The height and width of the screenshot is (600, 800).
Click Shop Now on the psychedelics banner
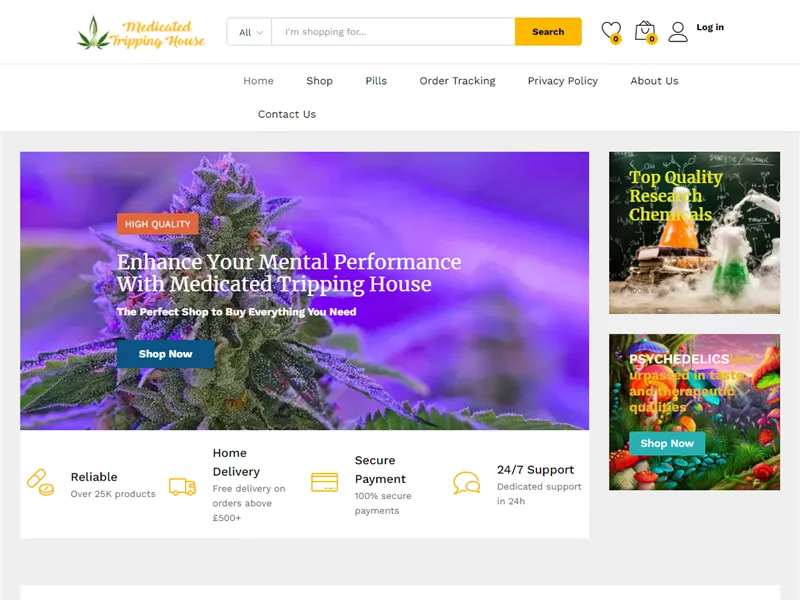click(x=668, y=441)
